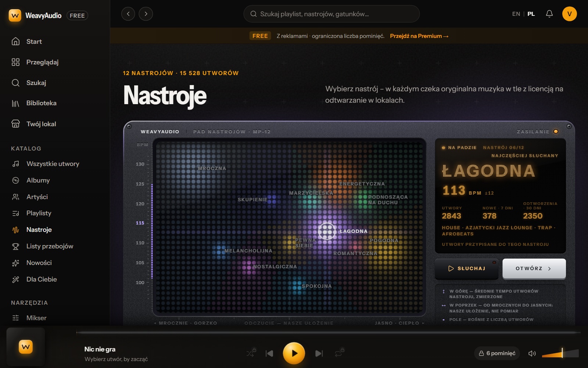588x368 pixels.
Task: Open notifications bell
Action: (549, 14)
